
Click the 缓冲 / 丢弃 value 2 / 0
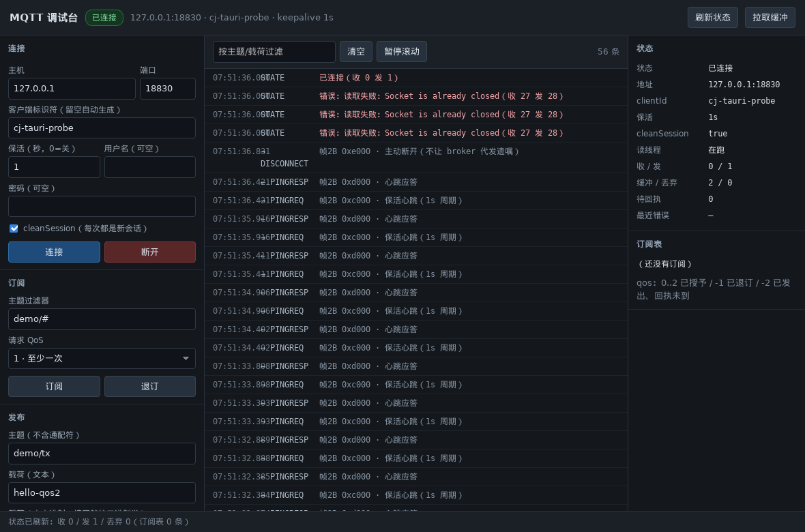pyautogui.click(x=720, y=183)
